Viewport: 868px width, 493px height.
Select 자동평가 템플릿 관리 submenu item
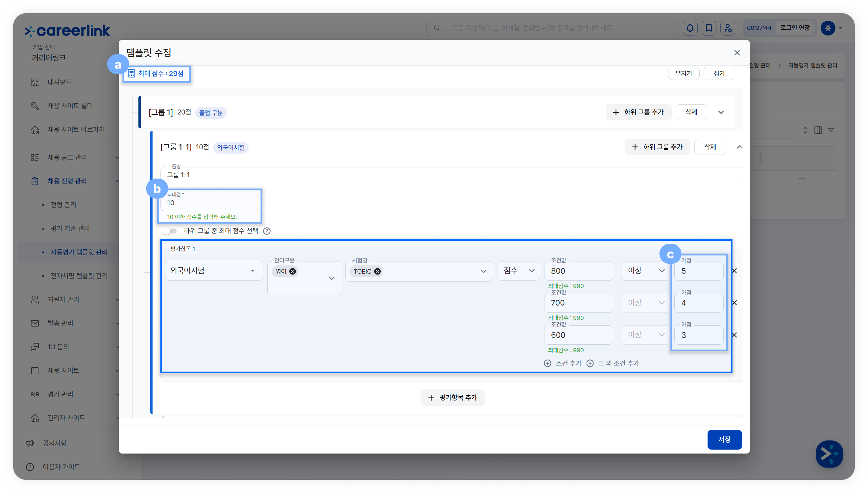pyautogui.click(x=79, y=252)
